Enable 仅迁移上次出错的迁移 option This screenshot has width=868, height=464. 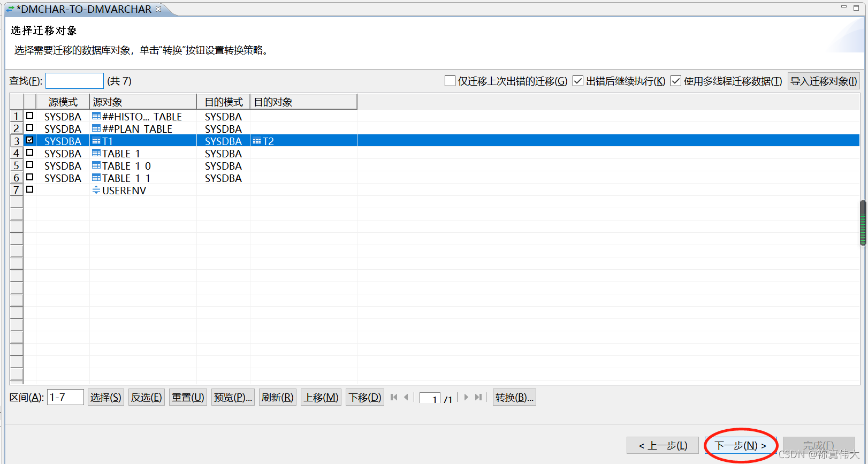coord(450,81)
